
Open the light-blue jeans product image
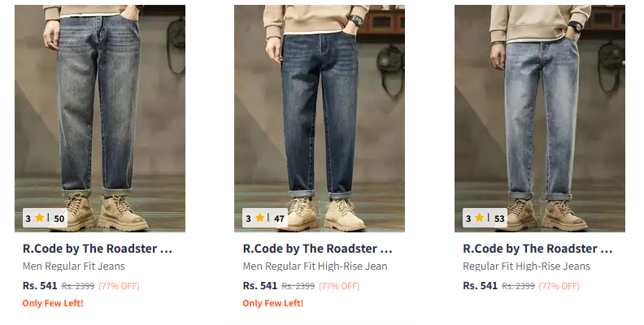pos(540,119)
